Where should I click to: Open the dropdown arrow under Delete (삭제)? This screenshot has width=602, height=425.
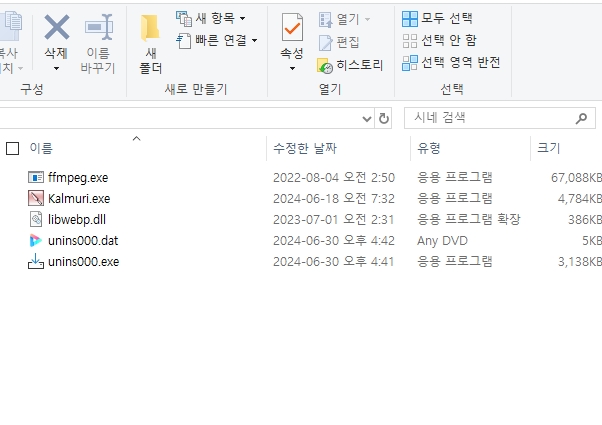(56, 68)
